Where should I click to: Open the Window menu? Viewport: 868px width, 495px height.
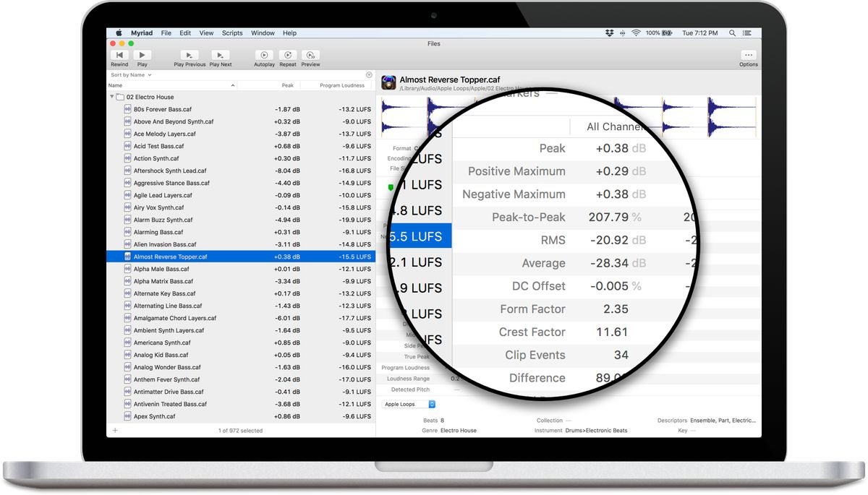click(x=263, y=33)
